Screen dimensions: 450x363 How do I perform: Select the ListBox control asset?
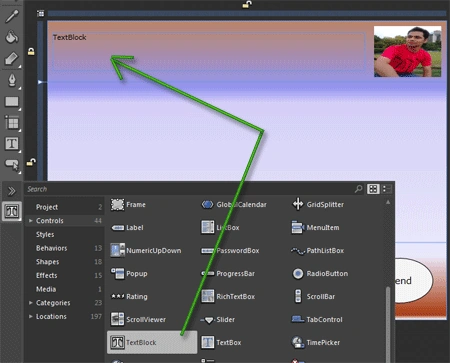(x=220, y=227)
